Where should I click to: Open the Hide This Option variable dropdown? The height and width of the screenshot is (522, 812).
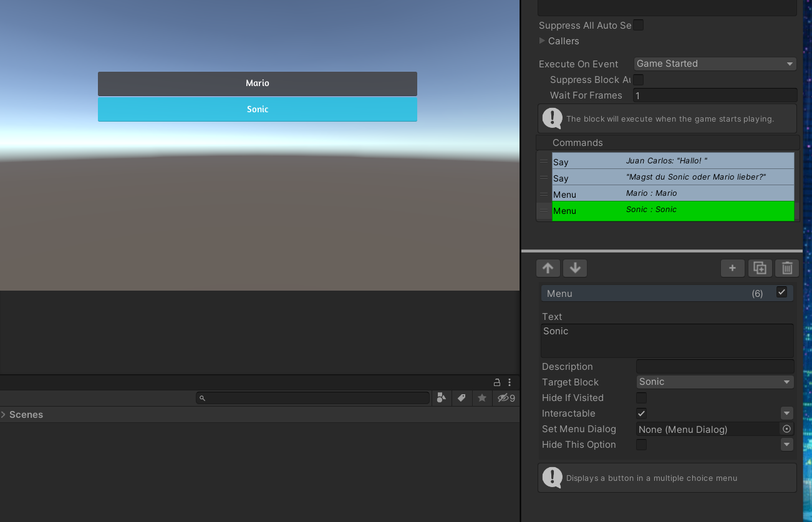[786, 445]
